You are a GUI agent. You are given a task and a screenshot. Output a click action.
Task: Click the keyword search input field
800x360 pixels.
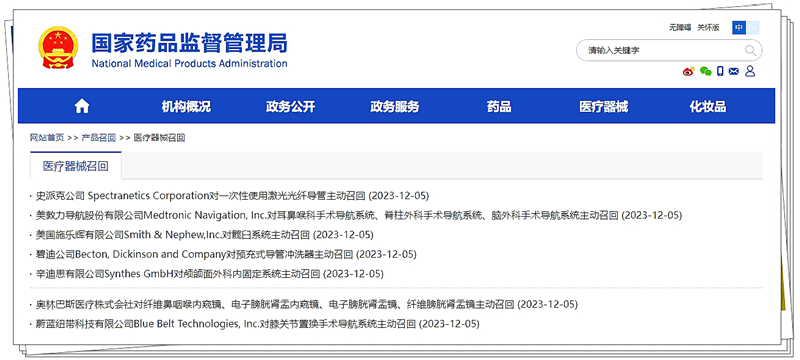669,50
